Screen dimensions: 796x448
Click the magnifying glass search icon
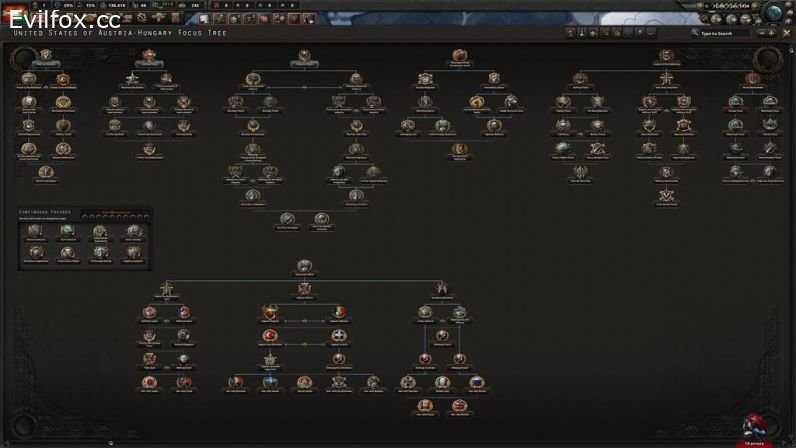pyautogui.click(x=695, y=33)
